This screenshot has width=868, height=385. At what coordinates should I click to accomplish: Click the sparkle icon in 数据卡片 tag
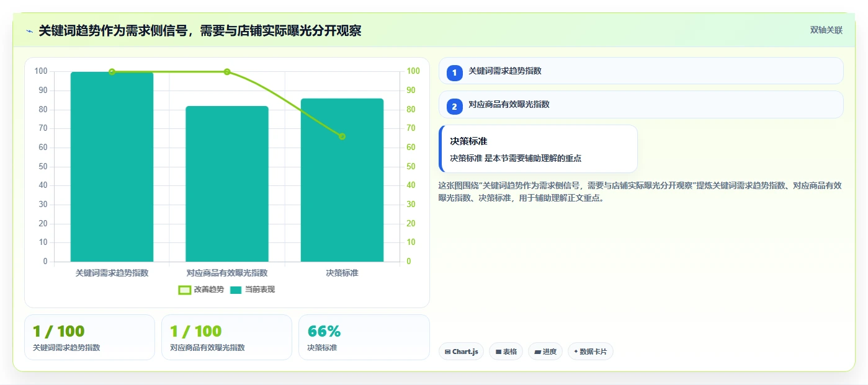(576, 352)
